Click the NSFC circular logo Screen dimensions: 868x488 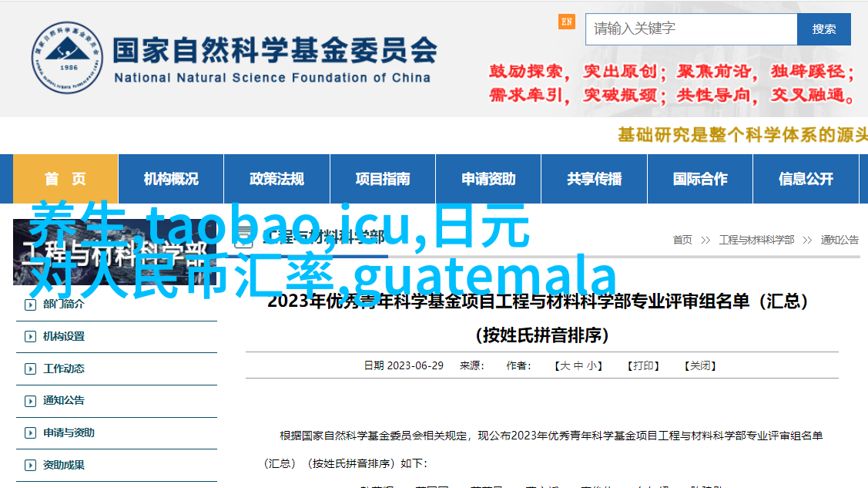(x=67, y=58)
